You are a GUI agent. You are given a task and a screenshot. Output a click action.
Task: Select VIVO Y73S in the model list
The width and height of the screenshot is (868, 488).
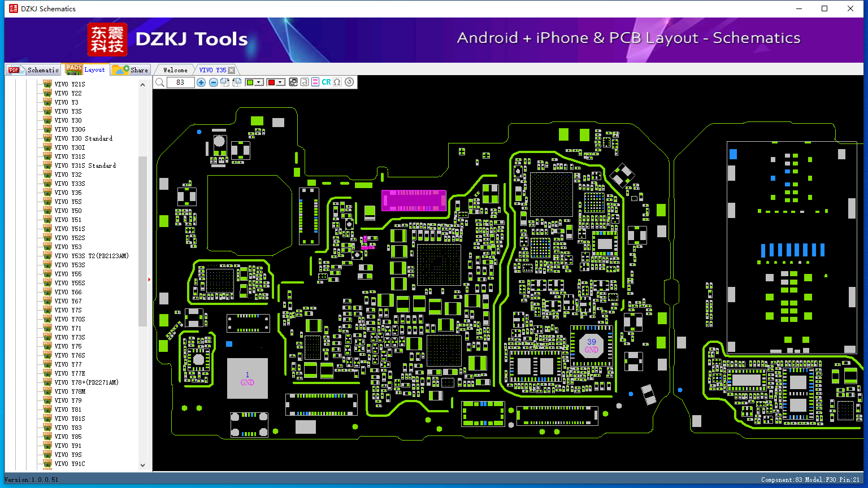coord(70,337)
